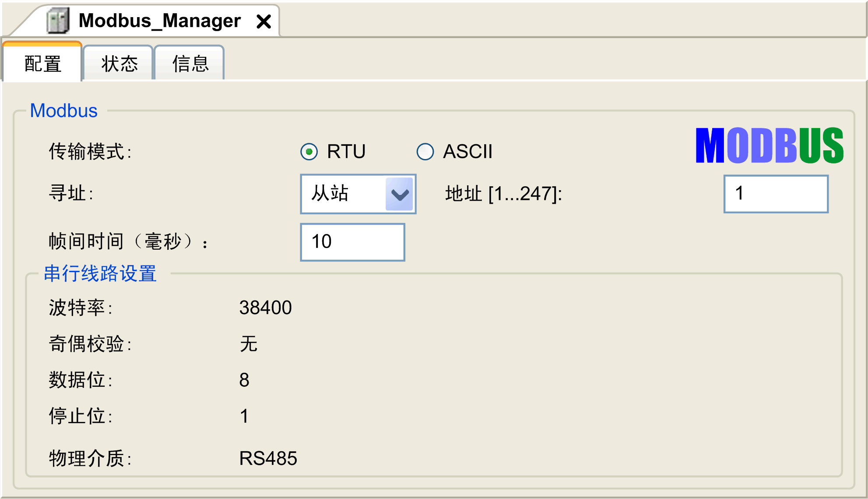868x499 pixels.
Task: Click the 帧间时间 input field
Action: (352, 242)
